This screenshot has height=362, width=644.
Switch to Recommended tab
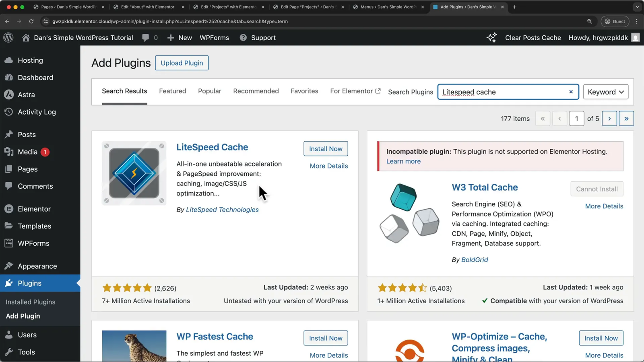[x=256, y=91]
